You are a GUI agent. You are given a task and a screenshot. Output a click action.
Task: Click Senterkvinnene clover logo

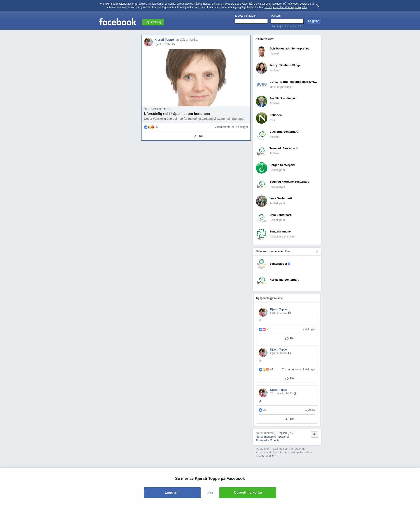(x=261, y=235)
